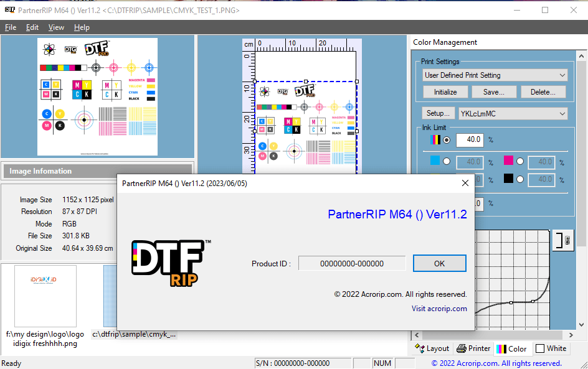Click the Delete... button in Print Settings
The height and width of the screenshot is (369, 588).
(543, 91)
